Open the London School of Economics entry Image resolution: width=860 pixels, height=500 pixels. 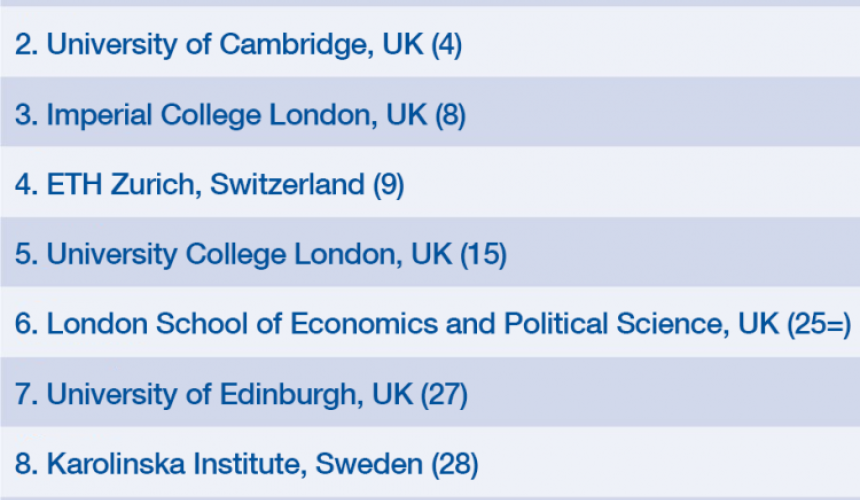click(430, 322)
